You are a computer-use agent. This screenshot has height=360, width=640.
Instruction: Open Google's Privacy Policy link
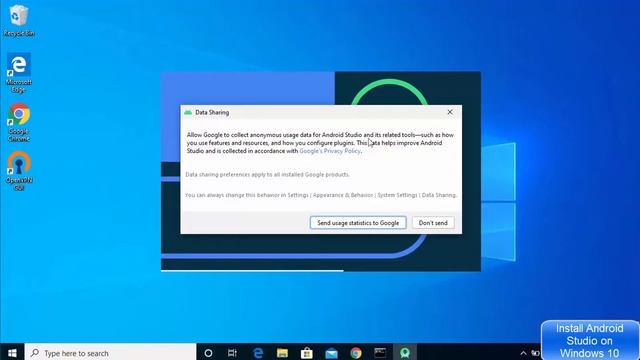[330, 151]
